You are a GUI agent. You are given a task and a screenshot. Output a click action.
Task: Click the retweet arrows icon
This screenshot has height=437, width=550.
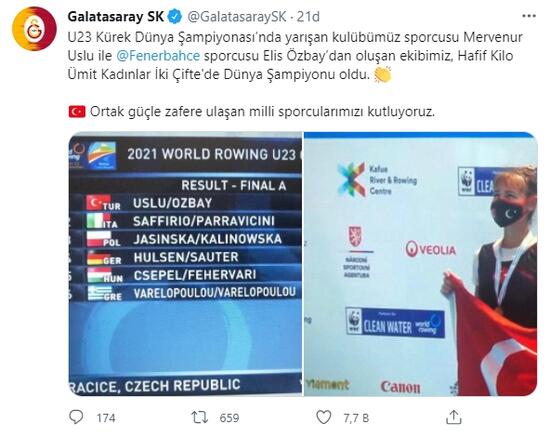200,417
